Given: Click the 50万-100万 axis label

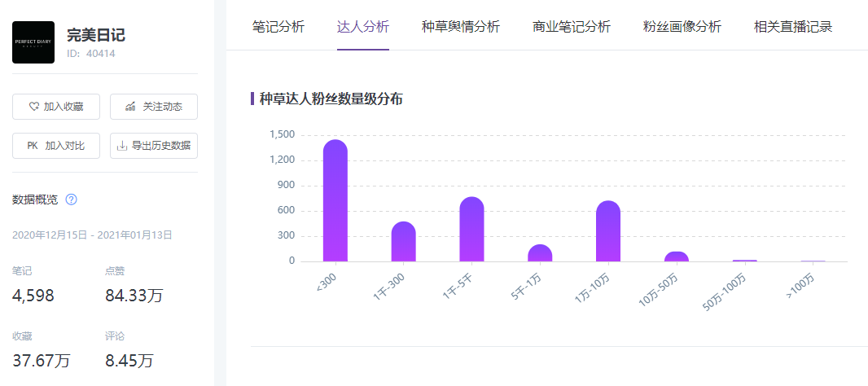Looking at the screenshot, I should point(726,292).
